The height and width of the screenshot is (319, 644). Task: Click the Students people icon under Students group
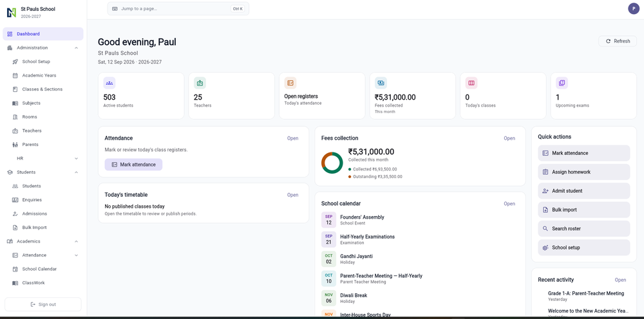pyautogui.click(x=15, y=186)
